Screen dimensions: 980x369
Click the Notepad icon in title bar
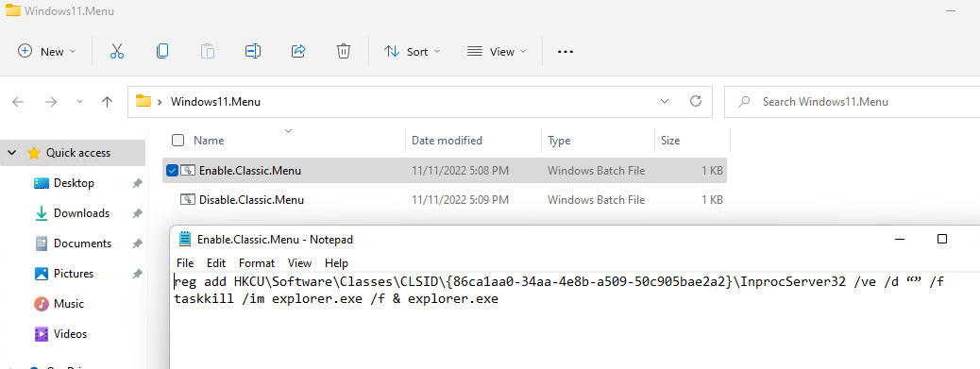tap(184, 239)
